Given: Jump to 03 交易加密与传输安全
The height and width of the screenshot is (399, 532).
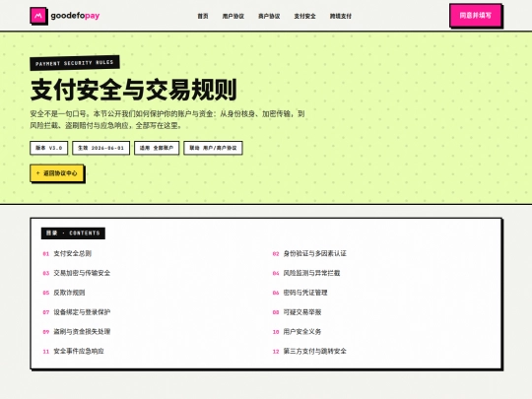Looking at the screenshot, I should coord(76,273).
